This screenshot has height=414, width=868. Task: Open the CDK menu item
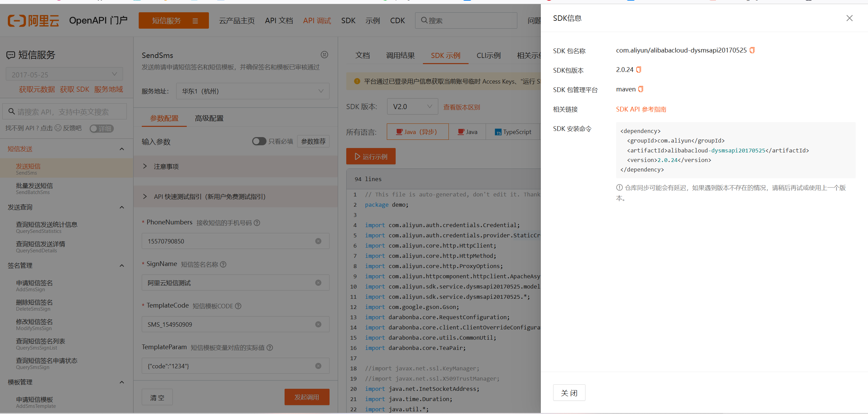click(x=397, y=21)
